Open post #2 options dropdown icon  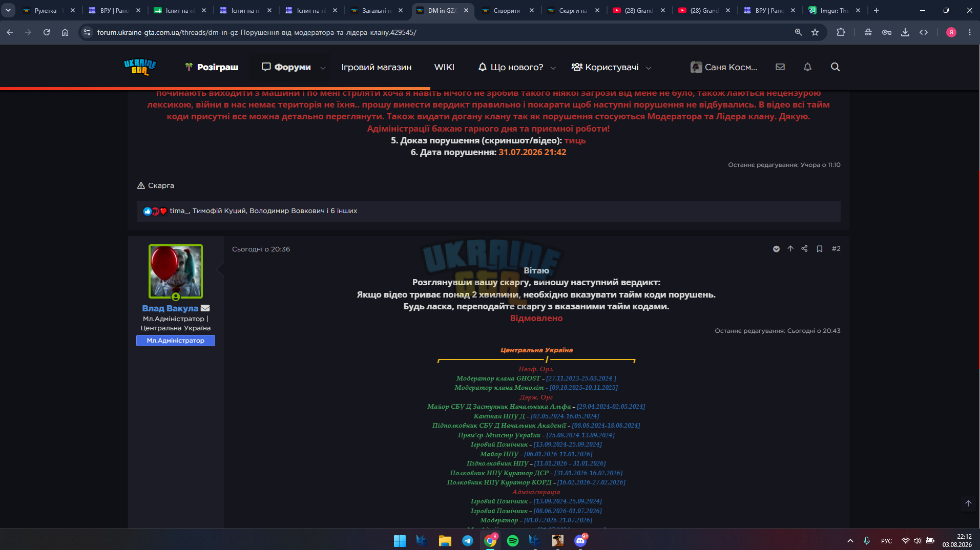[776, 249]
